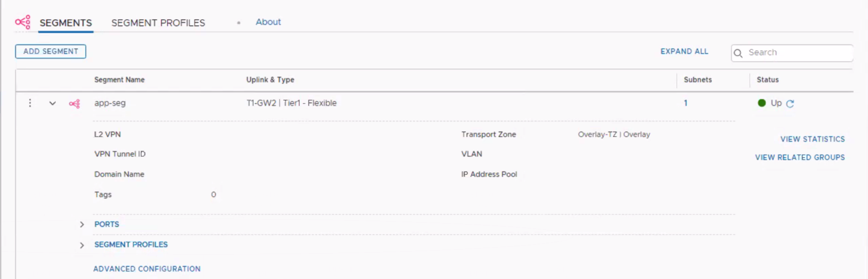Switch to the SEGMENTS tab
Image resolution: width=868 pixels, height=279 pixels.
pyautogui.click(x=66, y=23)
